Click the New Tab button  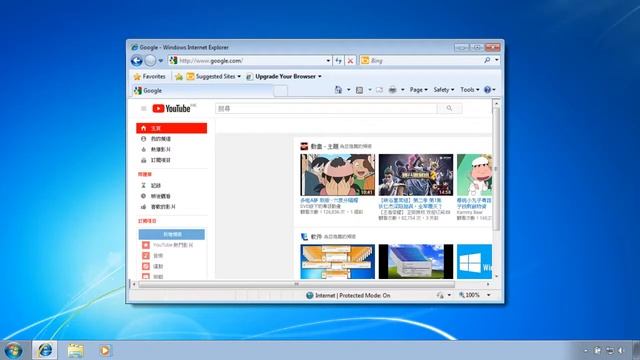click(x=280, y=91)
